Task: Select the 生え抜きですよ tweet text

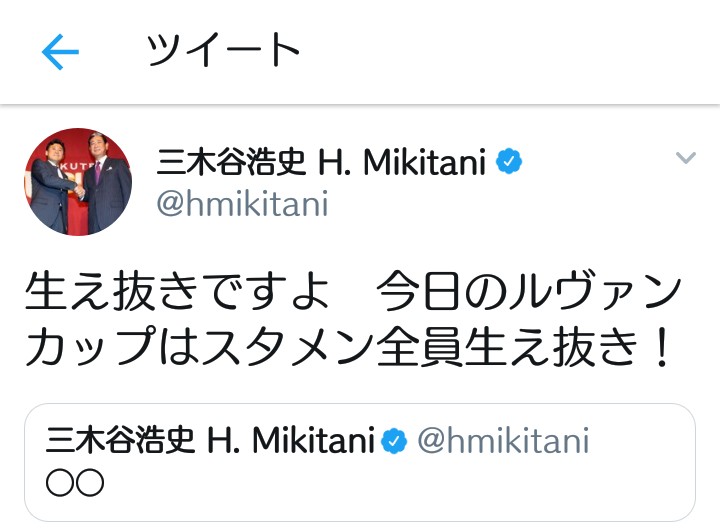Action: pos(176,294)
